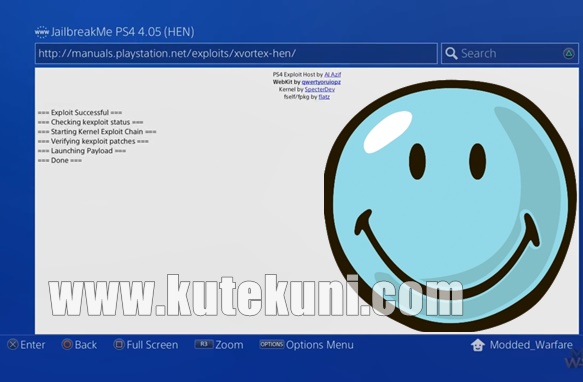The width and height of the screenshot is (583, 382).
Task: Click 'PS4 Exploit Host by' text
Action: (298, 74)
